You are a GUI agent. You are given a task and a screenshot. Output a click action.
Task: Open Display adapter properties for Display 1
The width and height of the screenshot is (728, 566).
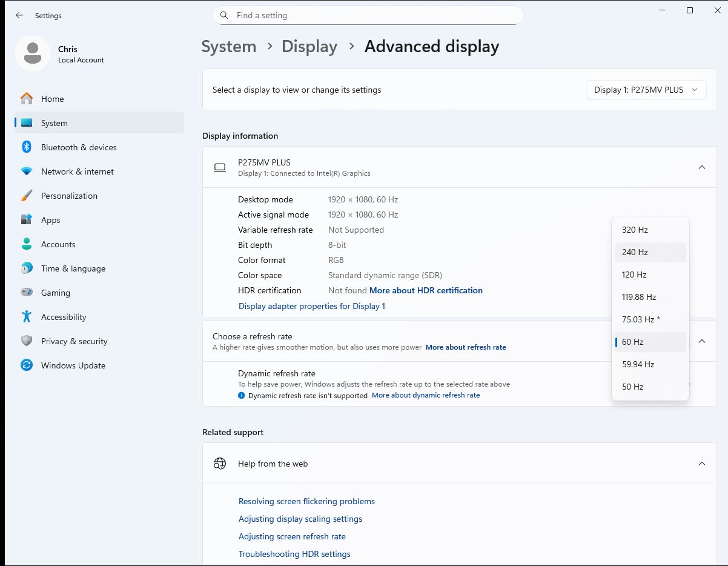click(311, 306)
